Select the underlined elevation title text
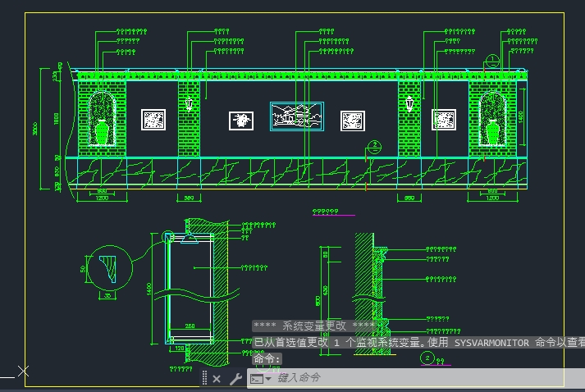The width and height of the screenshot is (585, 392). tap(326, 212)
